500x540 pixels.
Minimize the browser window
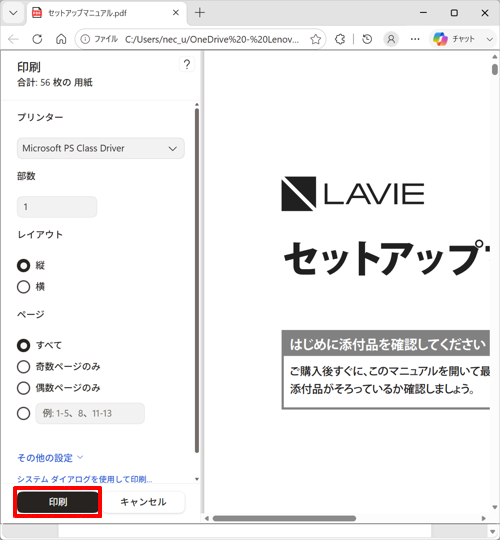coord(424,13)
